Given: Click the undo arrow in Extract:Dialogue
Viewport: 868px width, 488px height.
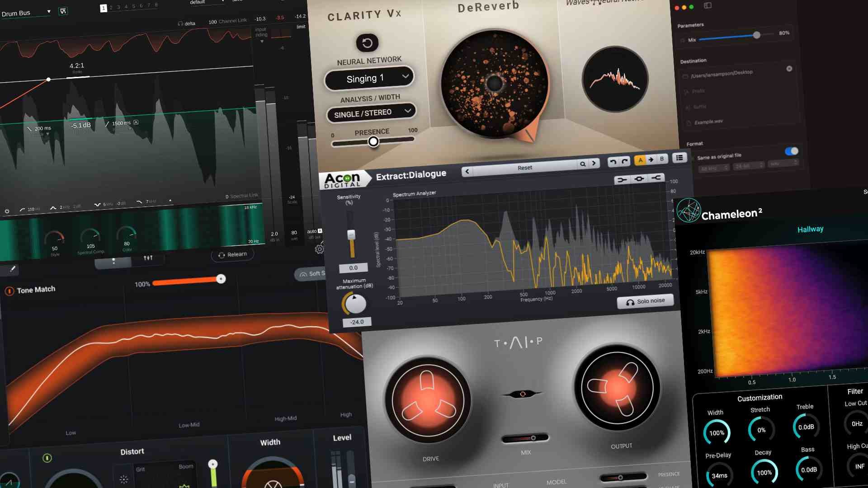Looking at the screenshot, I should pyautogui.click(x=613, y=162).
